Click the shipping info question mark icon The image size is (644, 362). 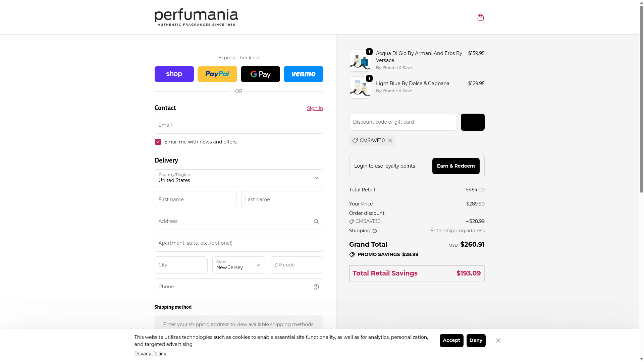pos(375,231)
